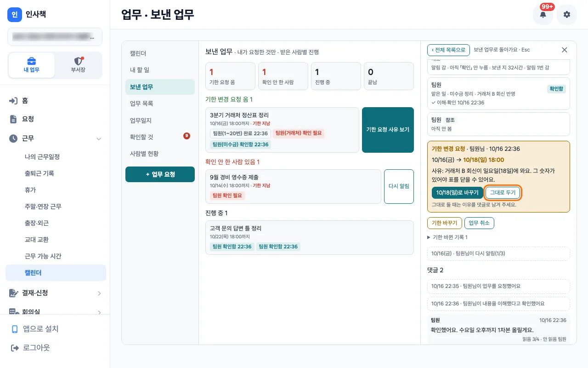Open 업무 목록 submenu item
The height and width of the screenshot is (368, 588).
[160, 103]
